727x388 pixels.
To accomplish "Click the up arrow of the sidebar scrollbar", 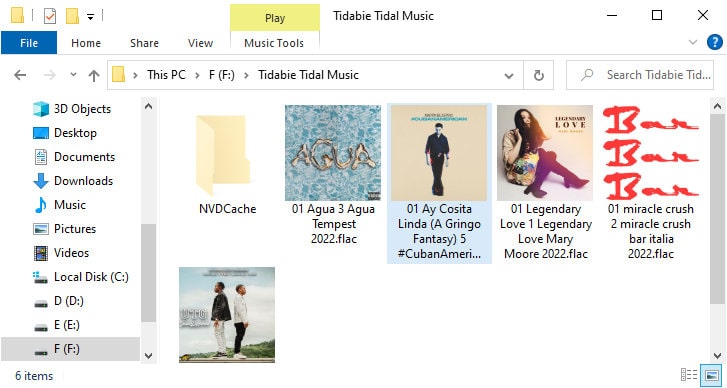I will point(148,106).
